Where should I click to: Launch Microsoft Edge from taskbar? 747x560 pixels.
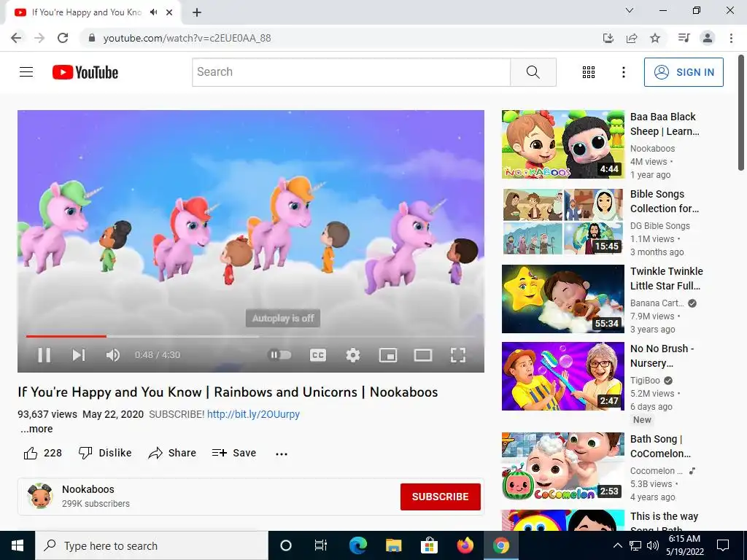point(357,545)
